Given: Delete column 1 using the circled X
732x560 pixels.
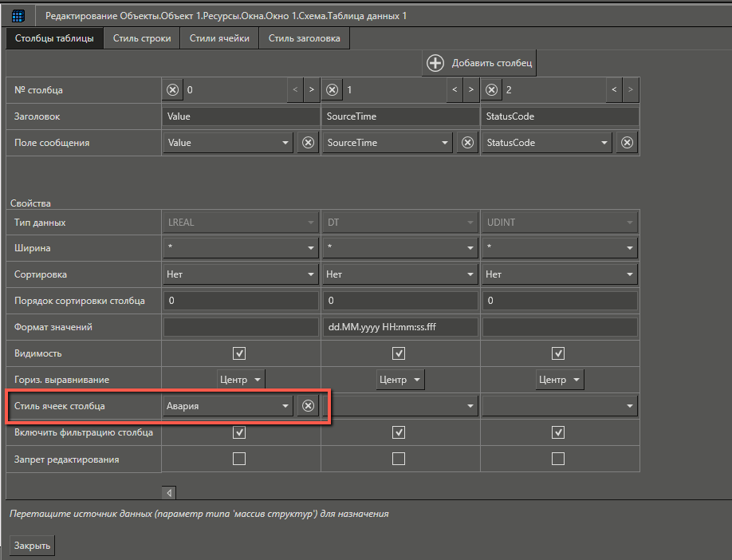Looking at the screenshot, I should [x=333, y=90].
